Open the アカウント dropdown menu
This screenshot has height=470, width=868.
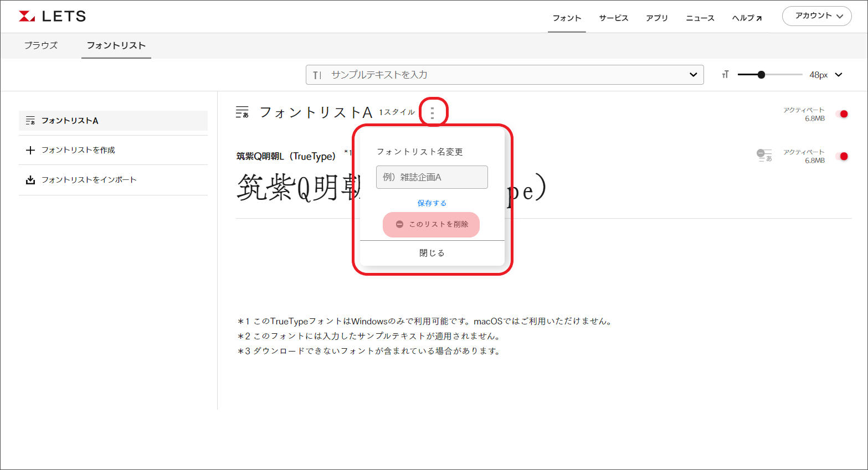pyautogui.click(x=816, y=16)
